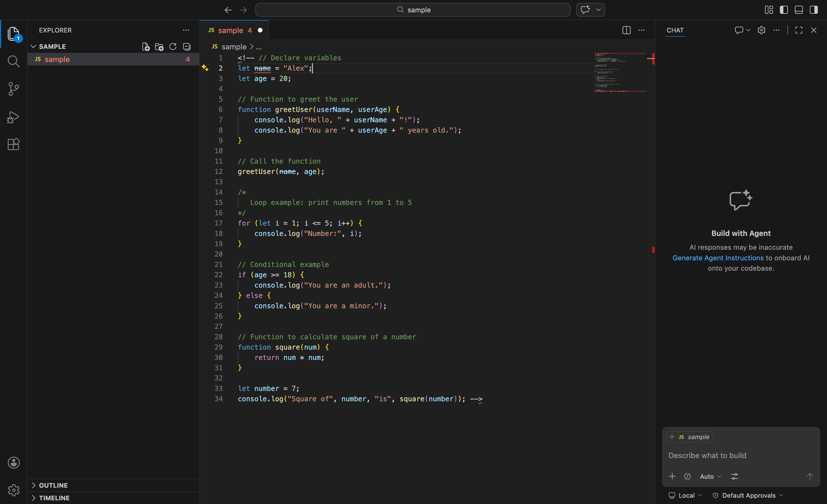
Task: Select the sample editor tab
Action: point(230,30)
